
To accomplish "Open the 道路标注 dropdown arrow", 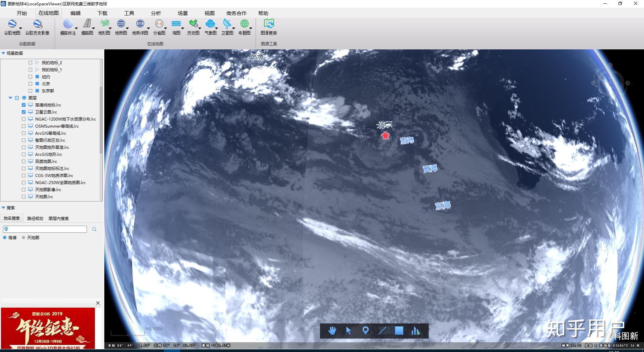I will pyautogui.click(x=76, y=28).
